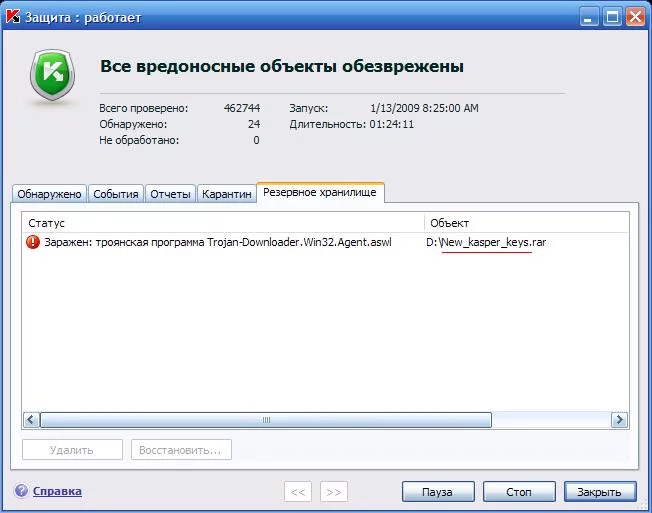Screen dimensions: 652x513
Task: Click the help question mark icon
Action: 21,491
